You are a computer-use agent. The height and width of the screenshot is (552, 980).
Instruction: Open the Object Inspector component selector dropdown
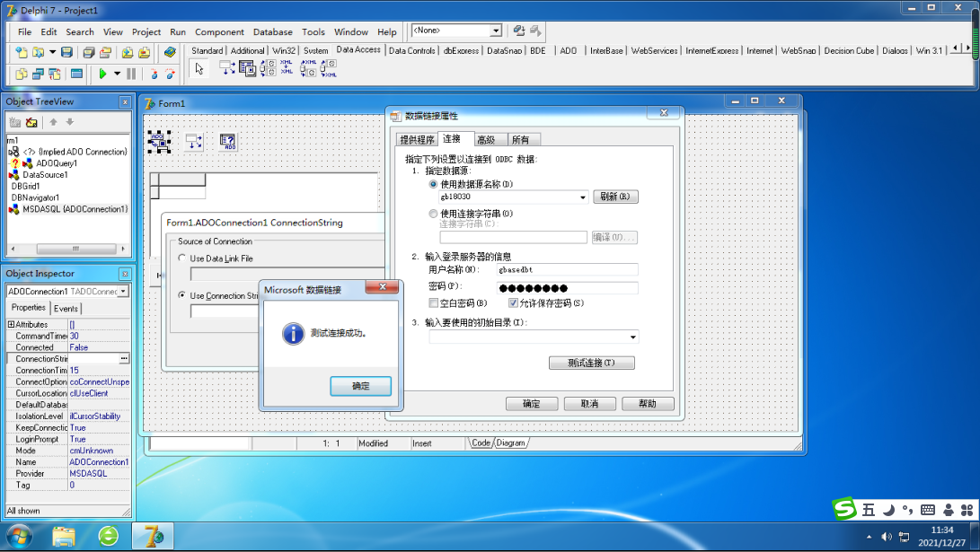[124, 292]
